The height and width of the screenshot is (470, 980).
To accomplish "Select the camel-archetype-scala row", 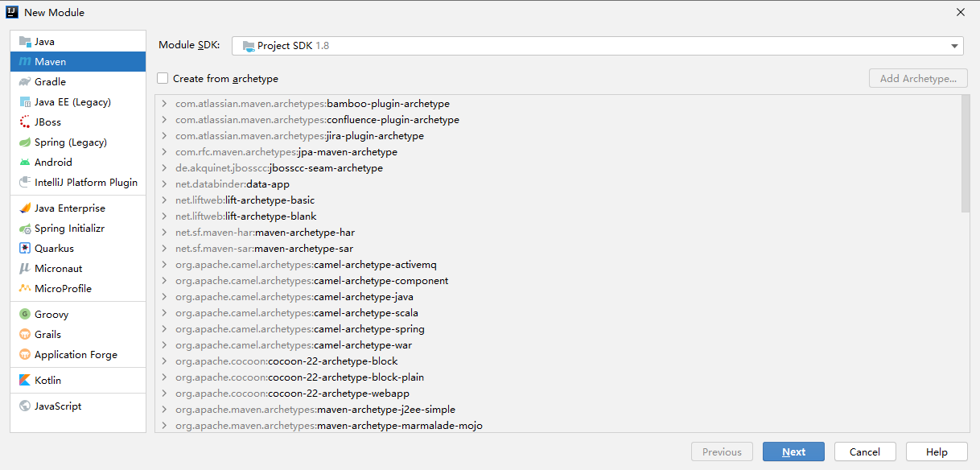I will tap(558, 313).
